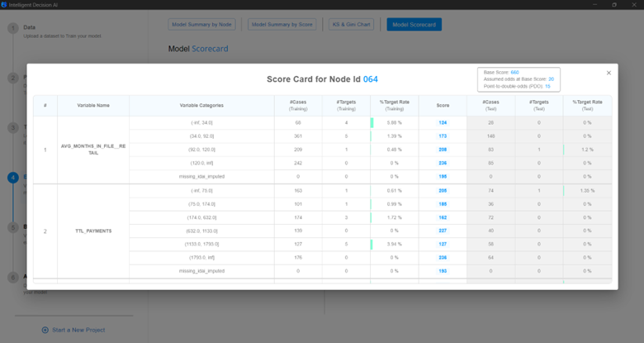644x343 pixels.
Task: Click Start a New Project link
Action: point(78,330)
